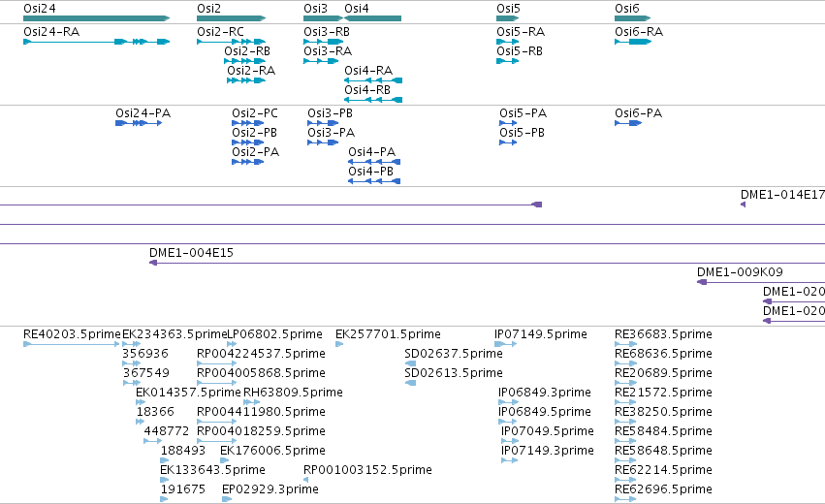Click EST RP004224537.5prime
The width and height of the screenshot is (825, 504).
pos(217,364)
